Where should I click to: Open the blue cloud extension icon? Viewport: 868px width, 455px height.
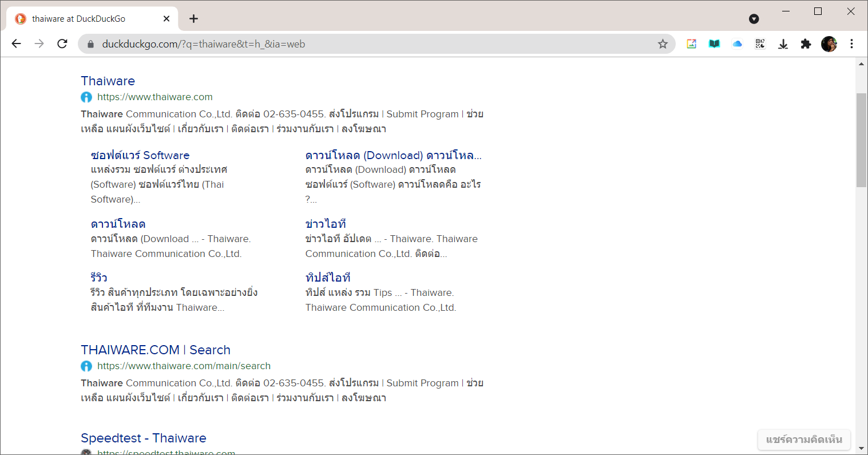tap(737, 44)
